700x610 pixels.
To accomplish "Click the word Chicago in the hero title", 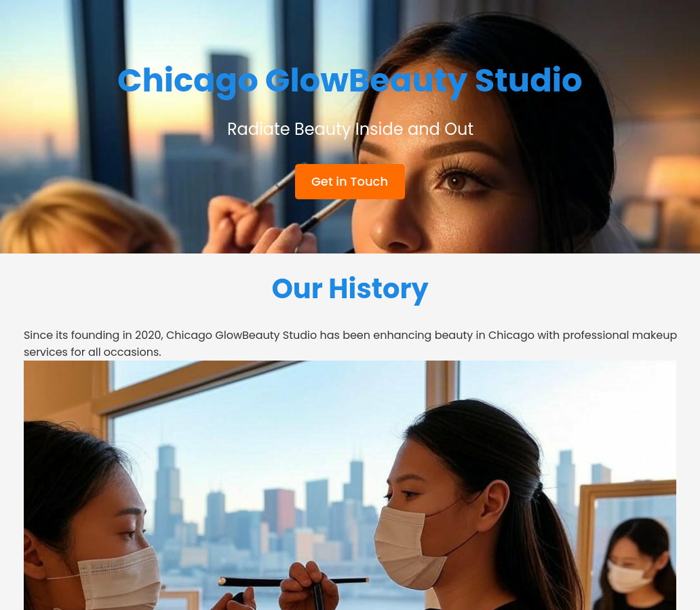I will (187, 81).
